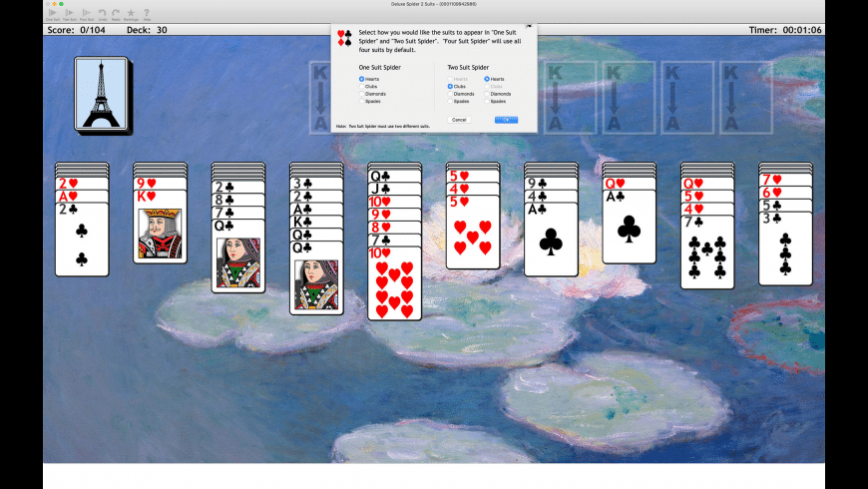This screenshot has width=868, height=489.
Task: Click the Two Suit Spider heading
Action: point(468,68)
